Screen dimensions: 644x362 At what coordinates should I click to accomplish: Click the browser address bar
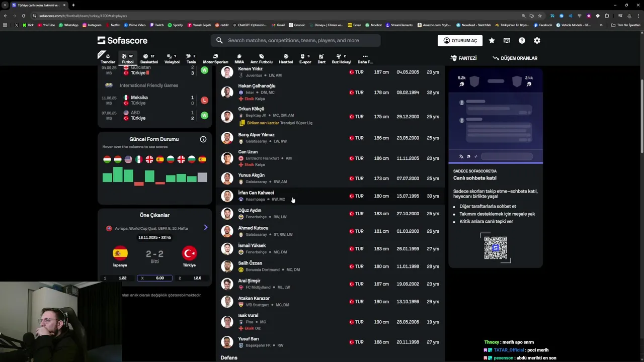[x=277, y=16]
